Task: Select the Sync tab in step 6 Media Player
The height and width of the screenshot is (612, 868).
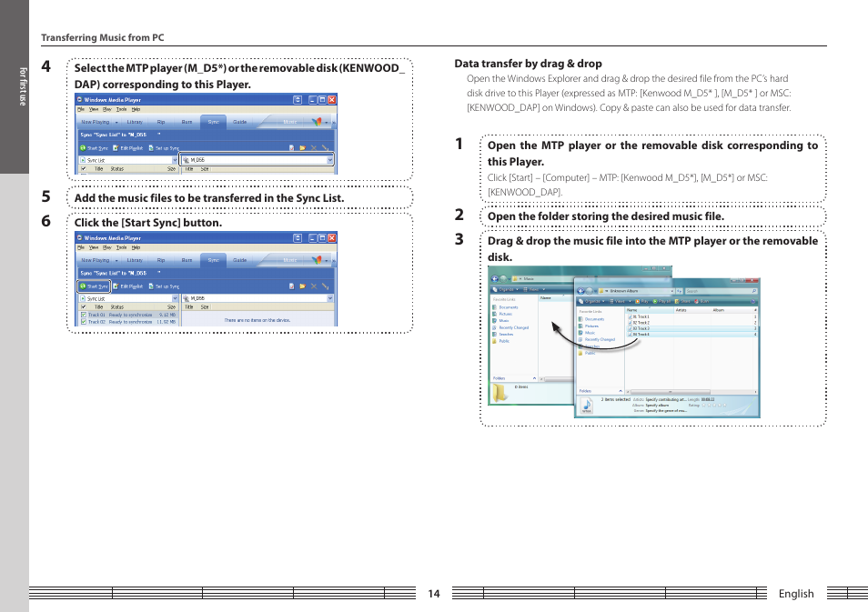Action: 214,260
